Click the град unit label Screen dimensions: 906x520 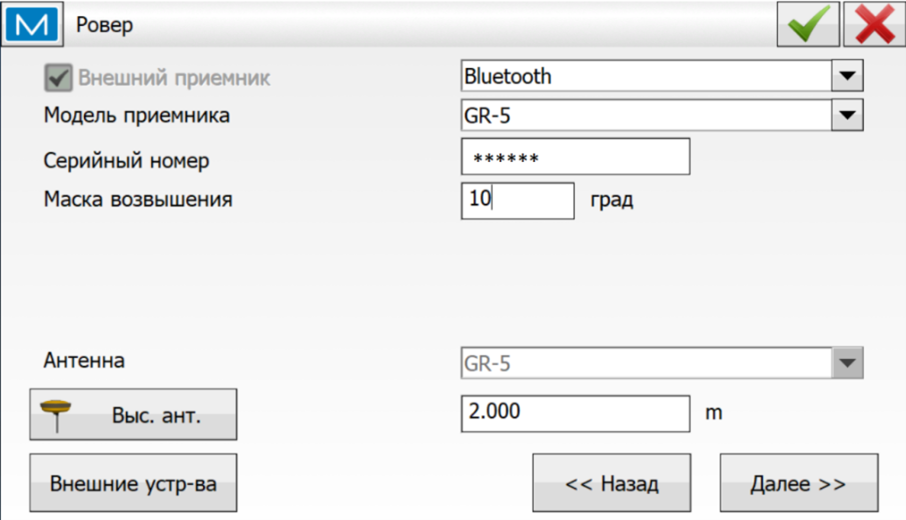click(x=612, y=200)
